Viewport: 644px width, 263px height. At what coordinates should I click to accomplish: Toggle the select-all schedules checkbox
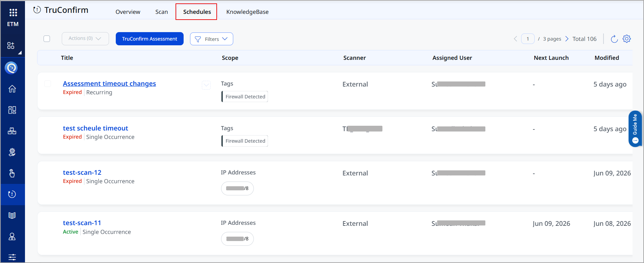coord(47,39)
